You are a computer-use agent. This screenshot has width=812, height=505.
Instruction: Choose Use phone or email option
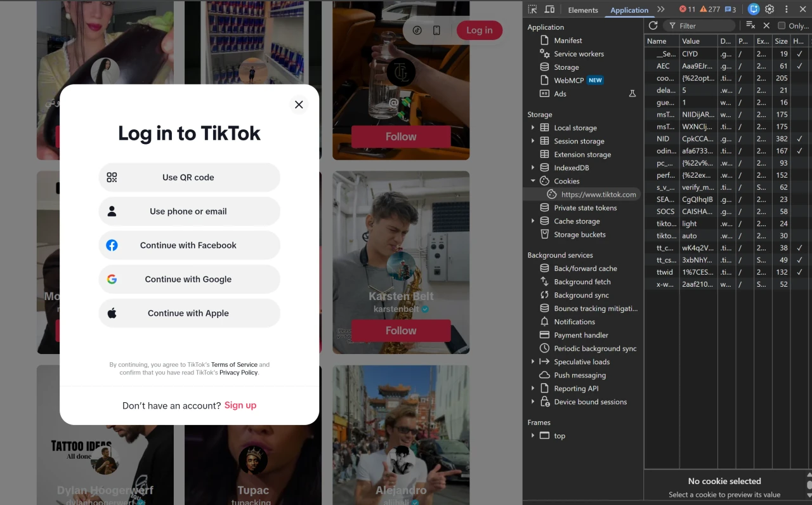click(x=189, y=211)
